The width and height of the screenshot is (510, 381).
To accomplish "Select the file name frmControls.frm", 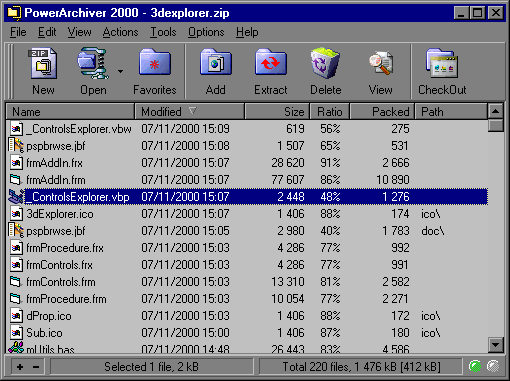I will [61, 282].
